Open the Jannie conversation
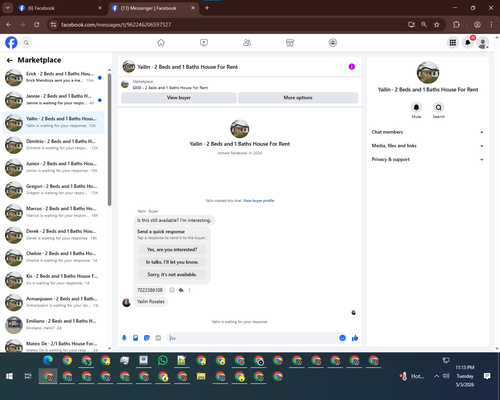This screenshot has width=500, height=400. point(54,100)
